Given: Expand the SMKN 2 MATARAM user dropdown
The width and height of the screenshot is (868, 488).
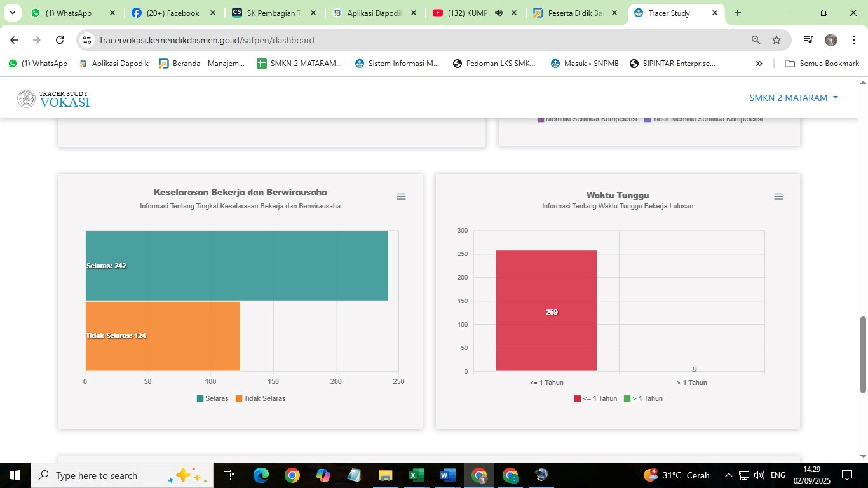Looking at the screenshot, I should 794,98.
